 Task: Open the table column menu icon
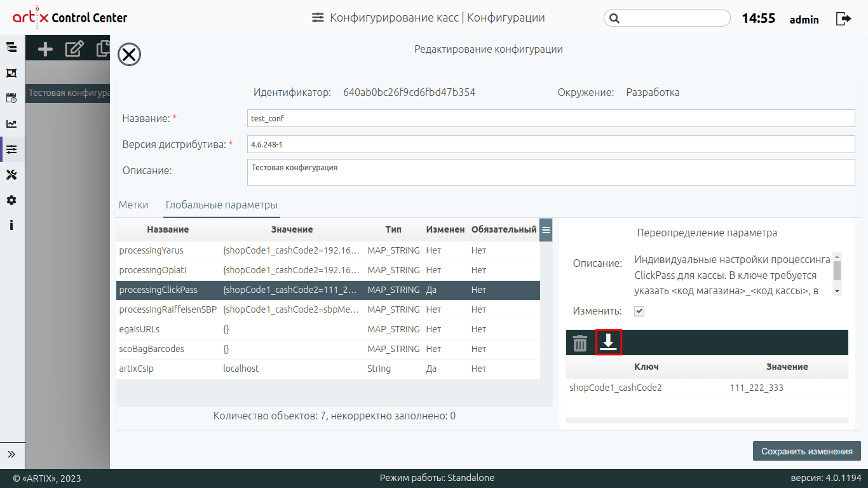click(x=546, y=229)
